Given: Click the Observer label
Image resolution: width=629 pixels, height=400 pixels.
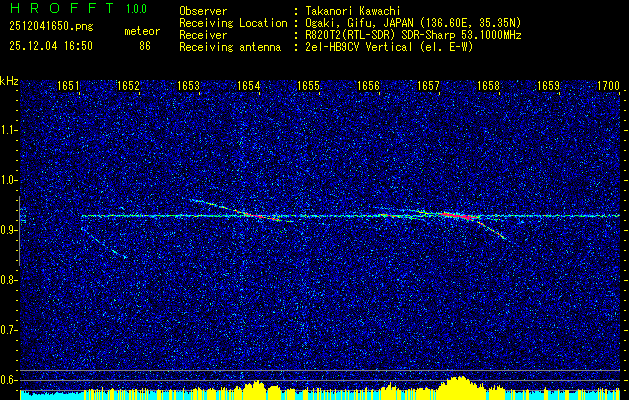Looking at the screenshot, I should tap(203, 11).
